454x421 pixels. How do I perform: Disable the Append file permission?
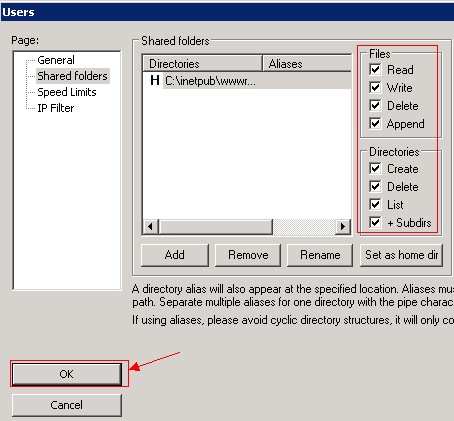375,123
